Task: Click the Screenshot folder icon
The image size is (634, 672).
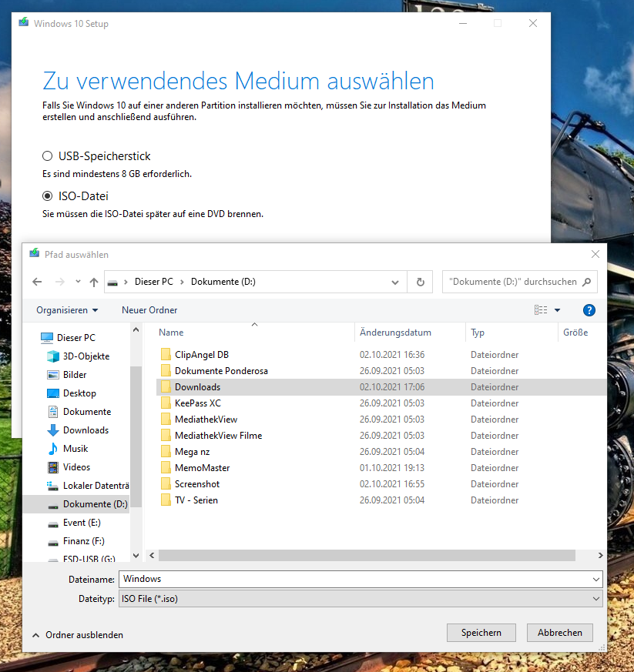Action: click(x=166, y=484)
